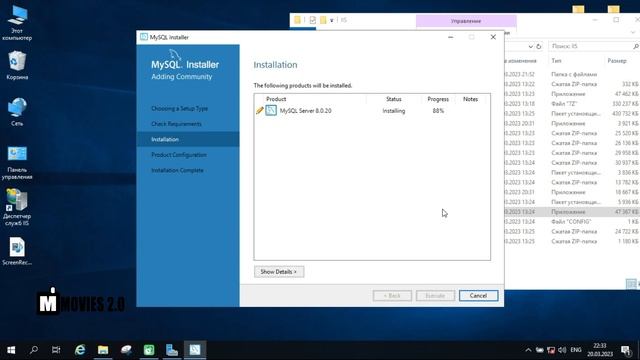640x360 pixels.
Task: Select the Сеть network desktop icon
Action: [17, 111]
